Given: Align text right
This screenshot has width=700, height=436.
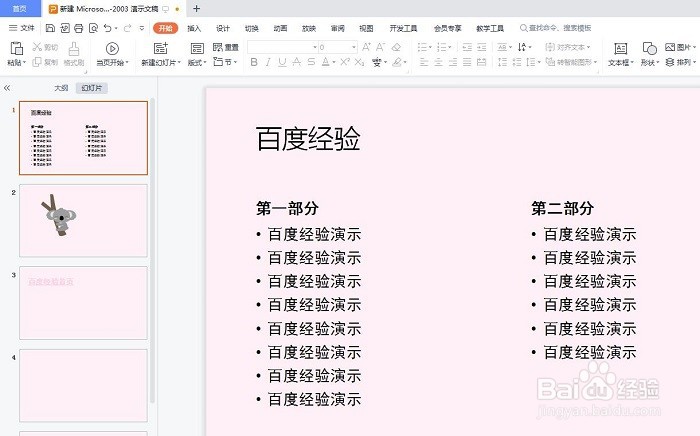Looking at the screenshot, I should (453, 62).
